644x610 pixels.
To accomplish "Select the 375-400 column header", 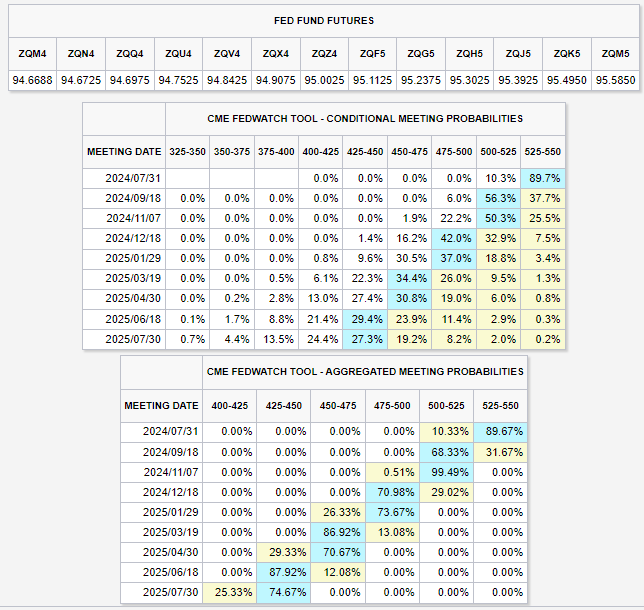I will point(276,152).
